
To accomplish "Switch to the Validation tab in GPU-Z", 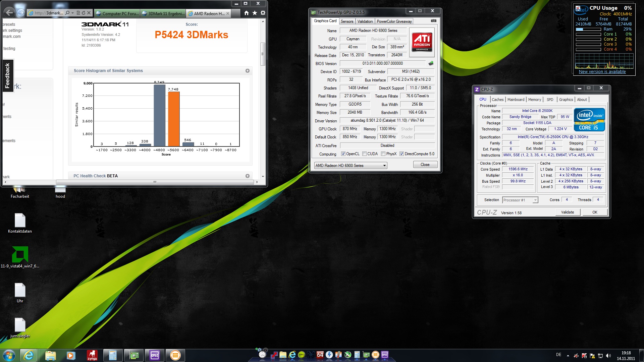I will coord(365,21).
